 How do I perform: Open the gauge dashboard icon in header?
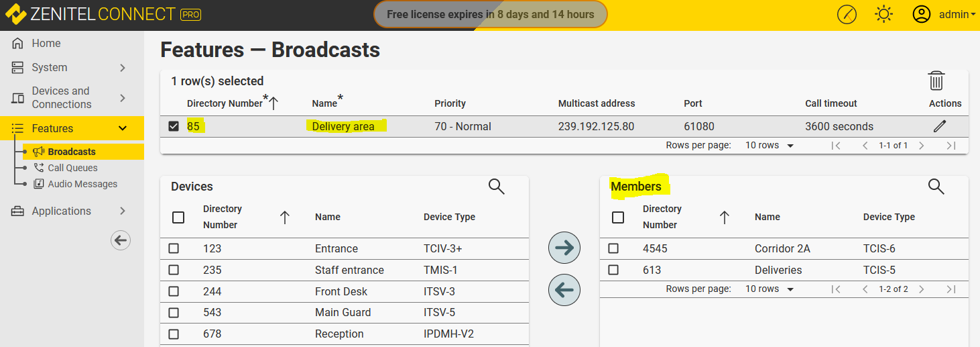[847, 14]
